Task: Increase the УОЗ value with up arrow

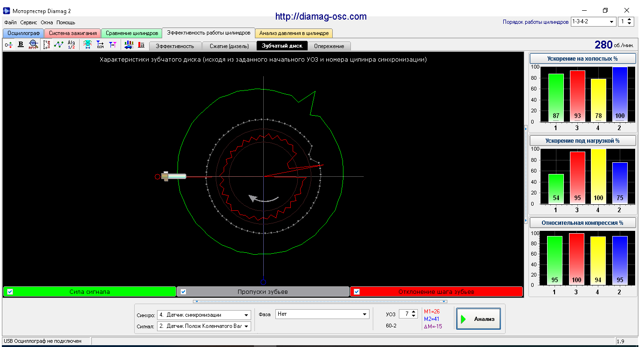Action: [x=413, y=312]
